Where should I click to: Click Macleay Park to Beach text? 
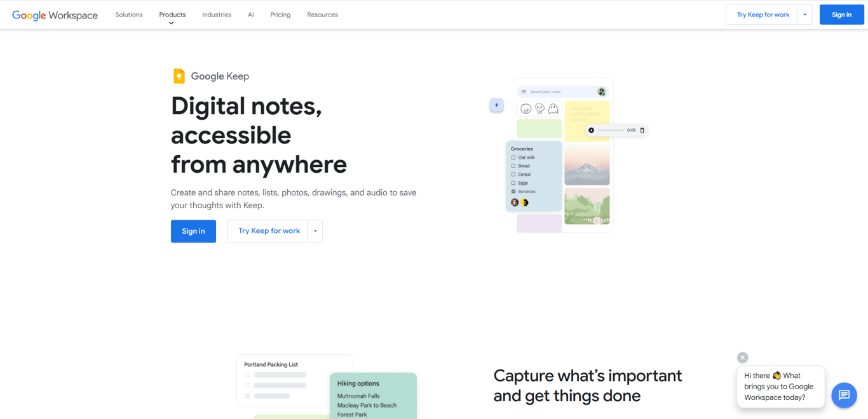(x=367, y=405)
